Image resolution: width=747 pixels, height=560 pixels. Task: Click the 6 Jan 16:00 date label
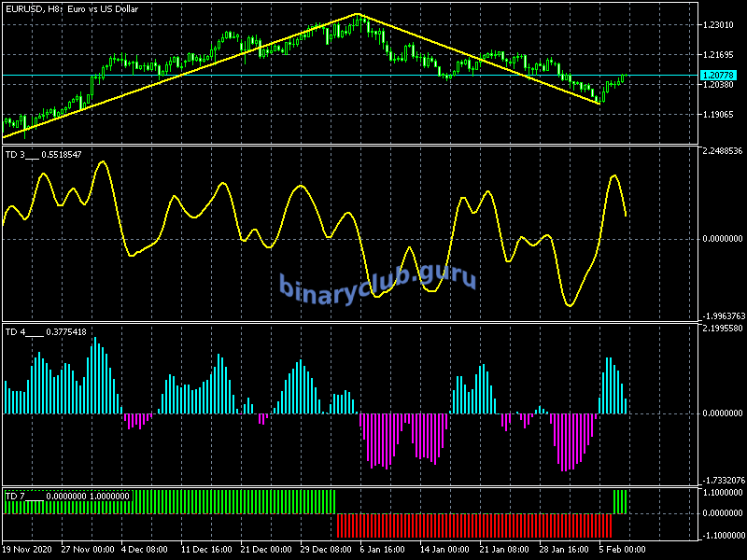(x=385, y=550)
